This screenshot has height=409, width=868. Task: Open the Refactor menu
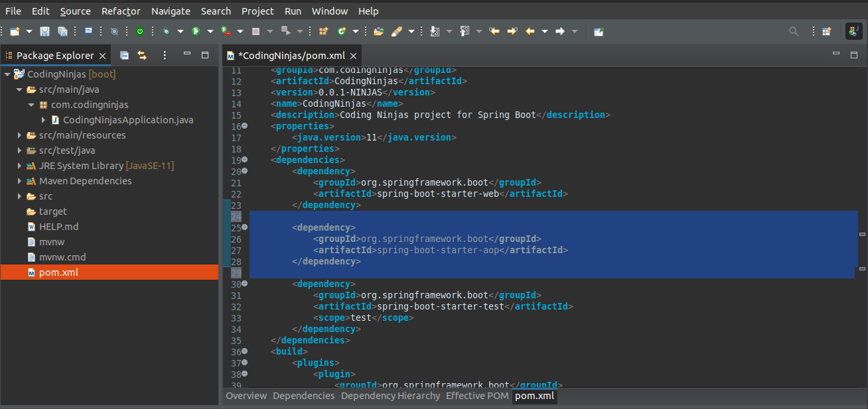[121, 11]
